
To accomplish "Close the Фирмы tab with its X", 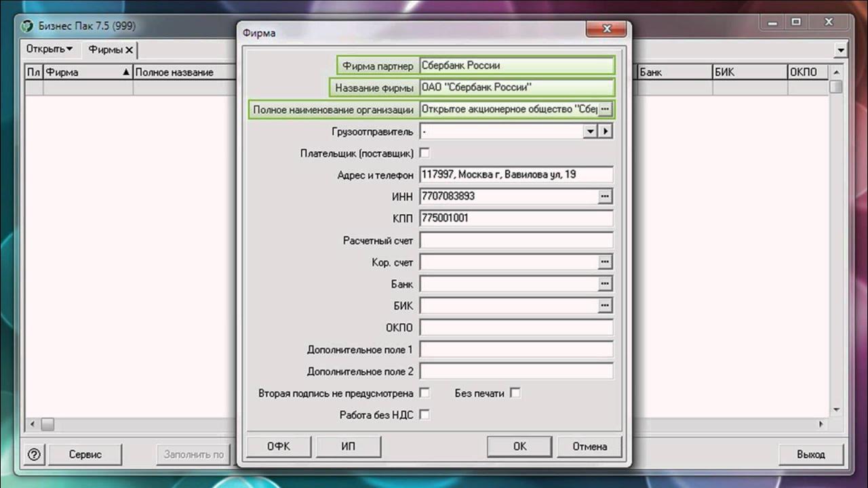I will pos(129,49).
